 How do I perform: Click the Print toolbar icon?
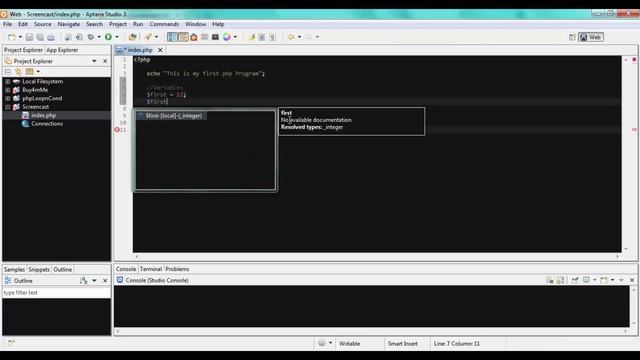pyautogui.click(x=51, y=37)
